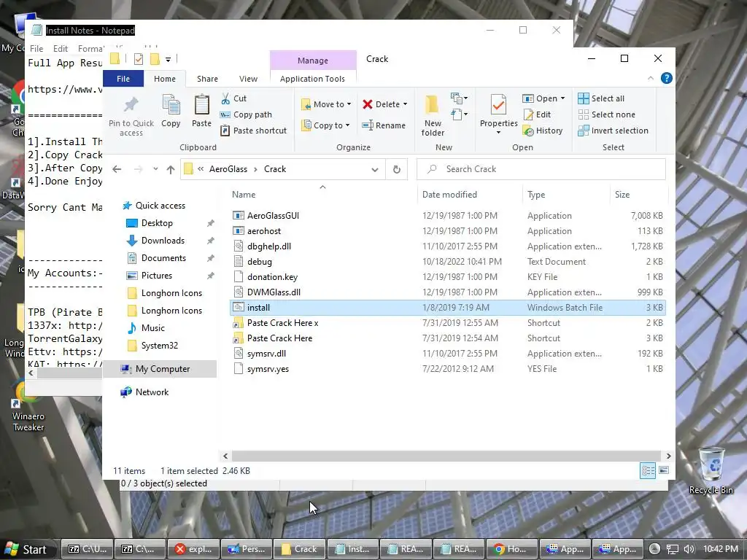Click the Winaero Tweaker desktop icon

coord(28,406)
